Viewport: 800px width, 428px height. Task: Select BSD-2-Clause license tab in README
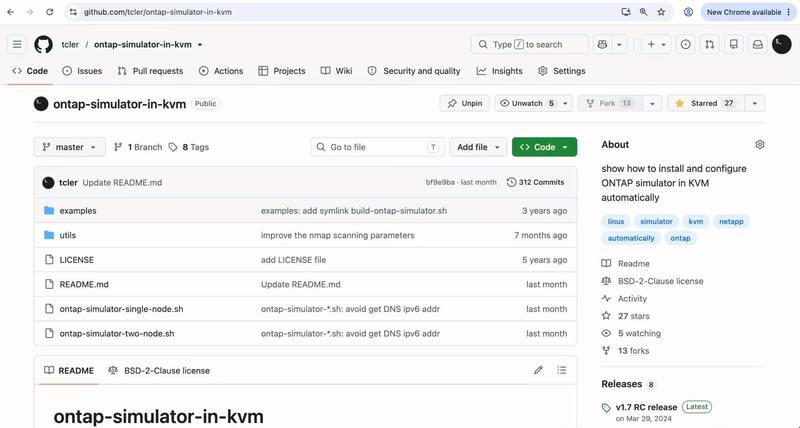tap(159, 370)
